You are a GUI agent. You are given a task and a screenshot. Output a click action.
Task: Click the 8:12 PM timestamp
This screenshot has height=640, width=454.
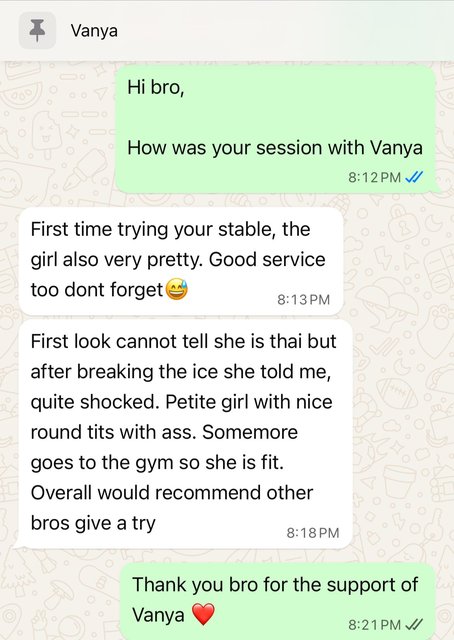pyautogui.click(x=374, y=178)
